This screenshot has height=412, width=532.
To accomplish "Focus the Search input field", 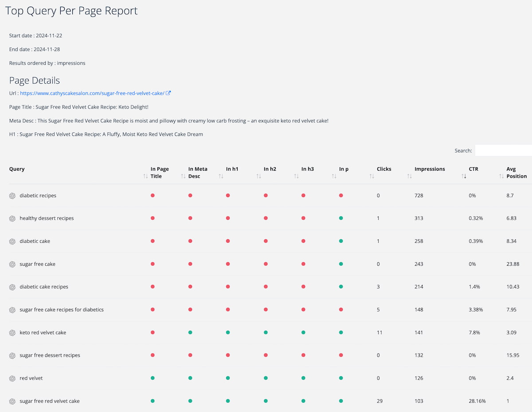I will 504,151.
